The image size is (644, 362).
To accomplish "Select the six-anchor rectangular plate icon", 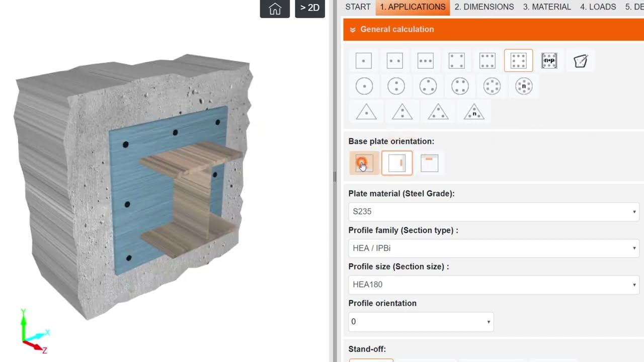I will tap(488, 61).
